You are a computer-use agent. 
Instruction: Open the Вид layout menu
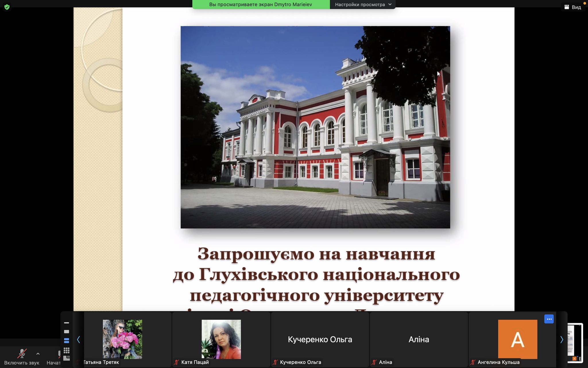click(573, 7)
